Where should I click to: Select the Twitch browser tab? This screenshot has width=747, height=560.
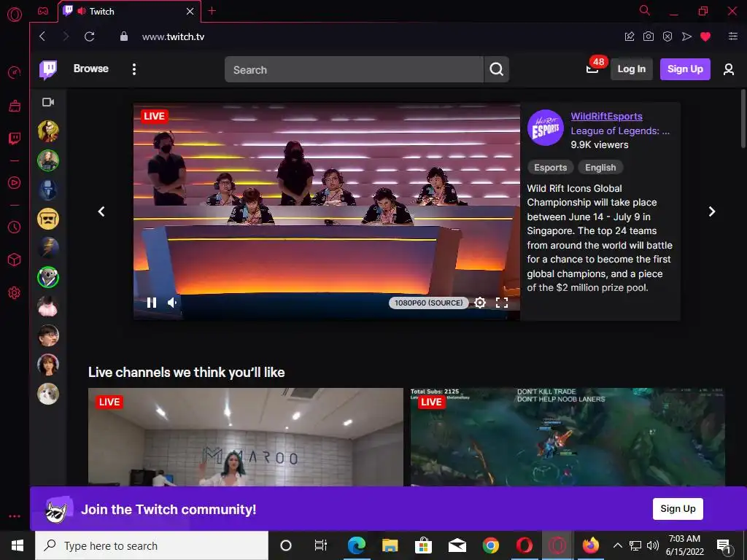tap(130, 11)
